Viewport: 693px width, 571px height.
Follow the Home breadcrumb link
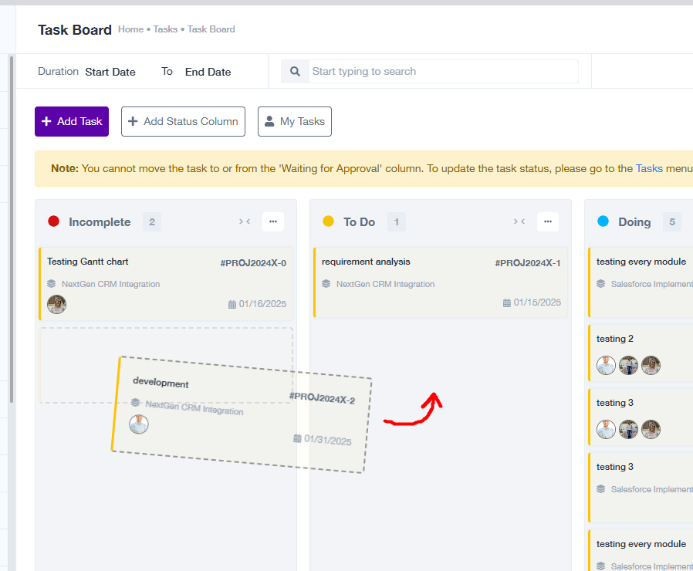tap(131, 29)
